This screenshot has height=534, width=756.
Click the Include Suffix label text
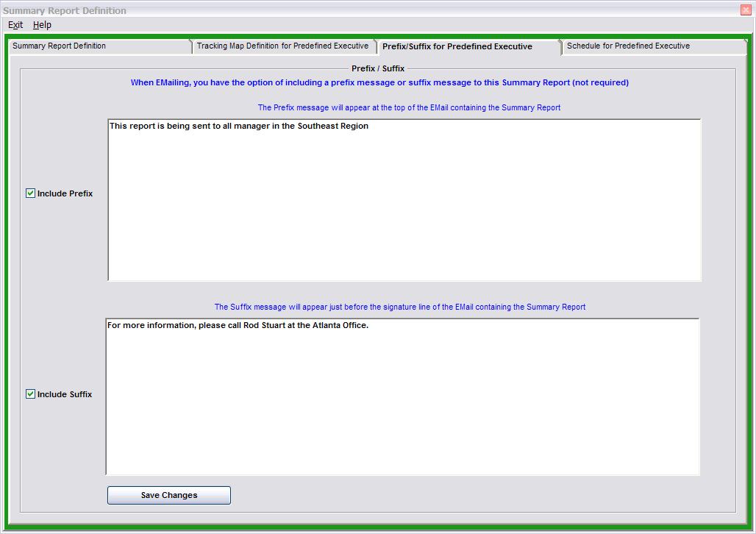[x=65, y=395]
